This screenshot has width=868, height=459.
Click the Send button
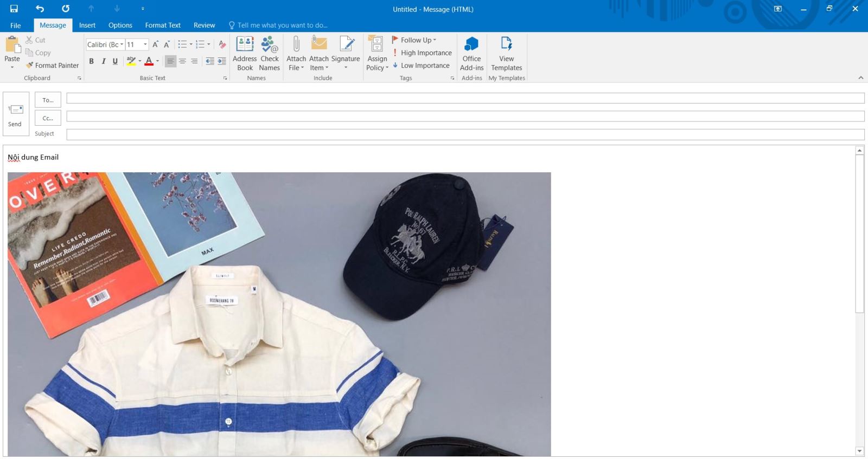point(15,114)
